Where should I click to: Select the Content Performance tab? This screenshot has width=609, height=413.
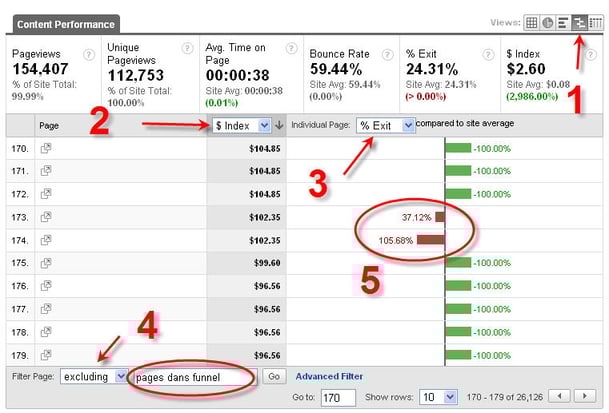[63, 23]
